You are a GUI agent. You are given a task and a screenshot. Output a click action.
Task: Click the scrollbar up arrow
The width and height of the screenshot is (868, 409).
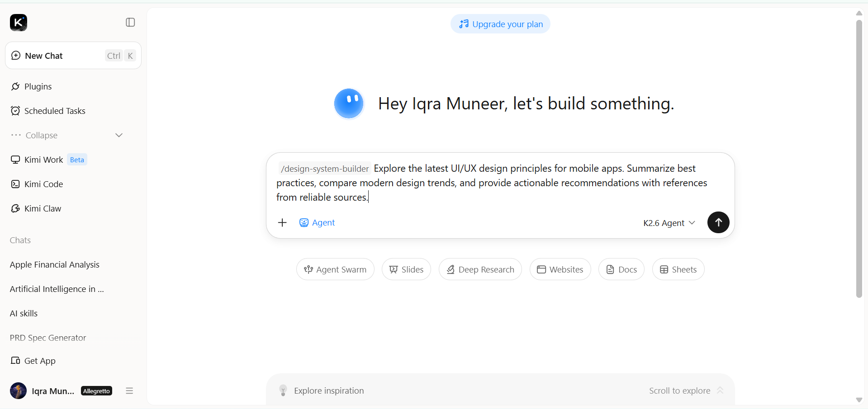click(859, 13)
